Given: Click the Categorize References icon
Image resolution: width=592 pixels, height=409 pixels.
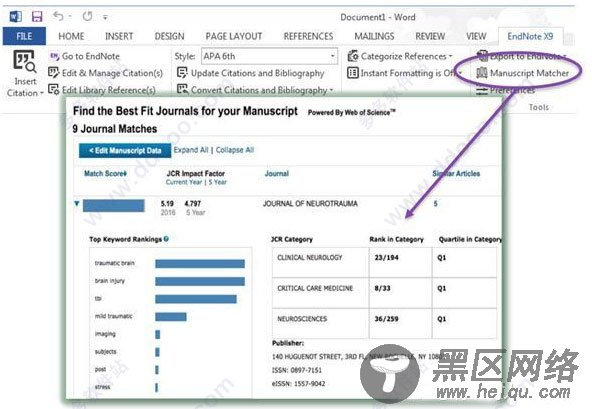Looking at the screenshot, I should (x=353, y=56).
